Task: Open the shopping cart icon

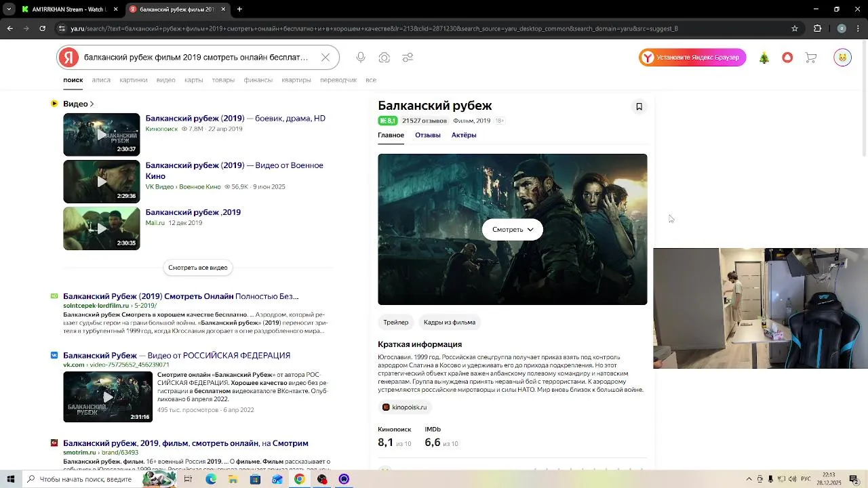Action: pyautogui.click(x=810, y=58)
